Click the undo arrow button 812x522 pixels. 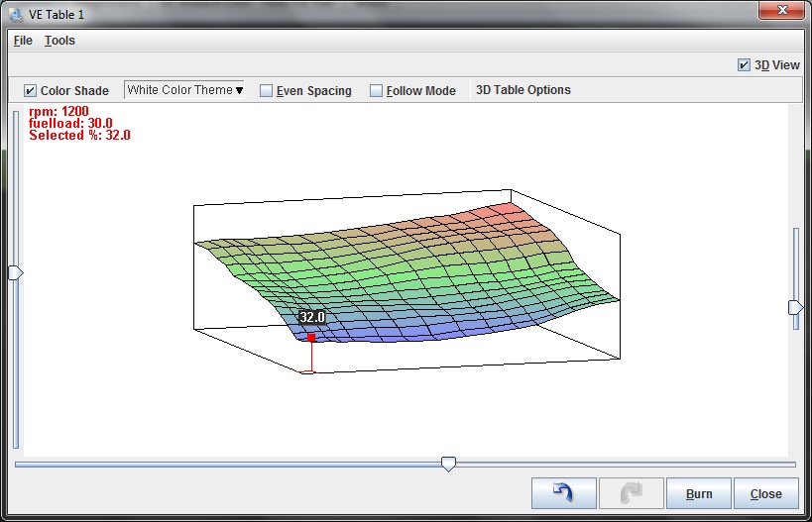[x=563, y=493]
